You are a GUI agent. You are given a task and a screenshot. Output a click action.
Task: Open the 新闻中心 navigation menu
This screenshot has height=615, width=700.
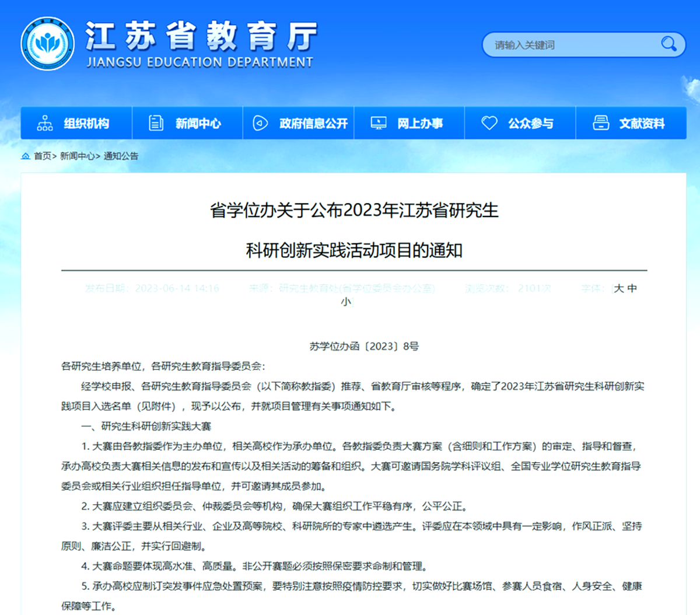point(198,124)
